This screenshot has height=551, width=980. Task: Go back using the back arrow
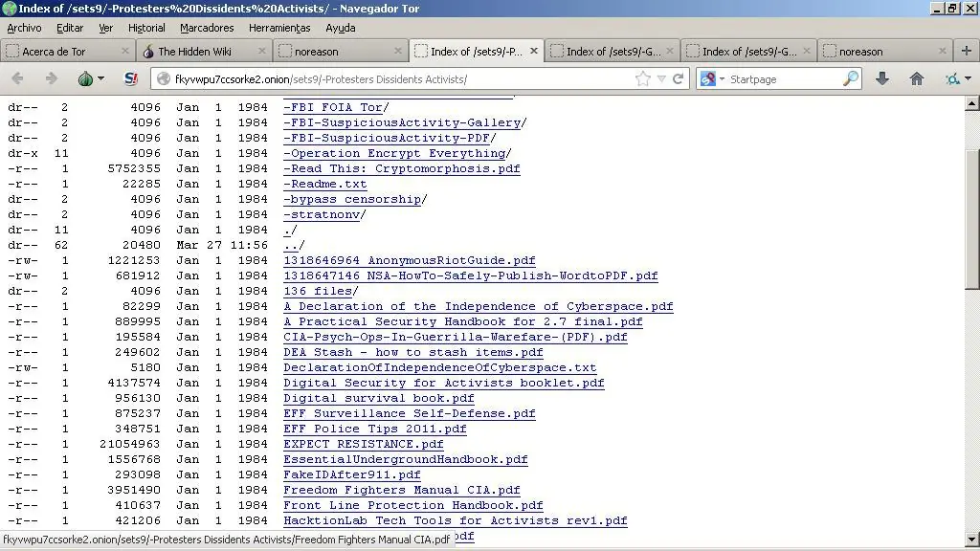coord(17,78)
